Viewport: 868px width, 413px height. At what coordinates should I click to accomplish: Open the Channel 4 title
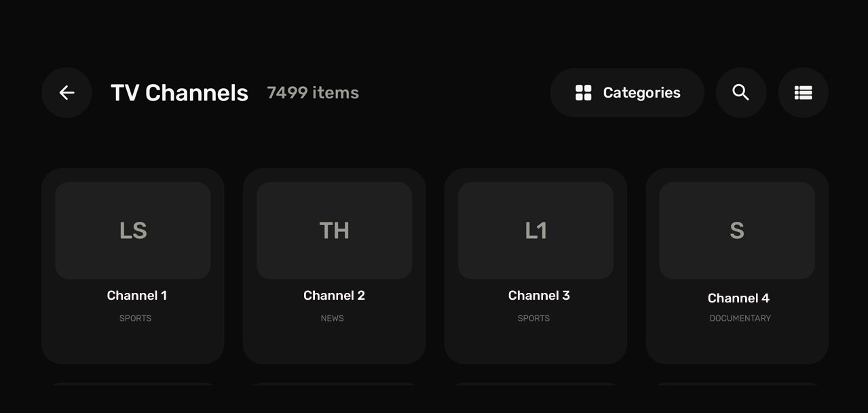pyautogui.click(x=738, y=298)
